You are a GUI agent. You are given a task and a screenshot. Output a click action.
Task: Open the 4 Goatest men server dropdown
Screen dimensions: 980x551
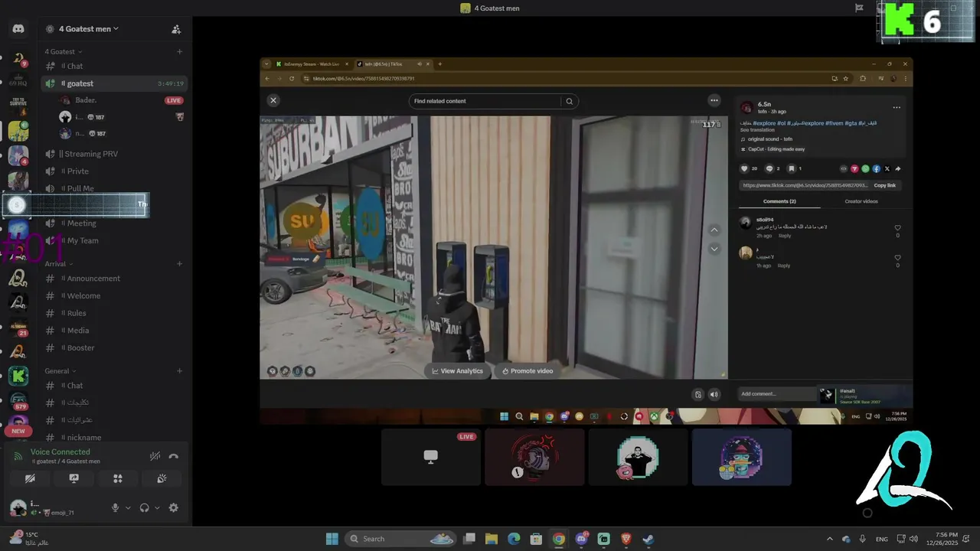pyautogui.click(x=89, y=29)
